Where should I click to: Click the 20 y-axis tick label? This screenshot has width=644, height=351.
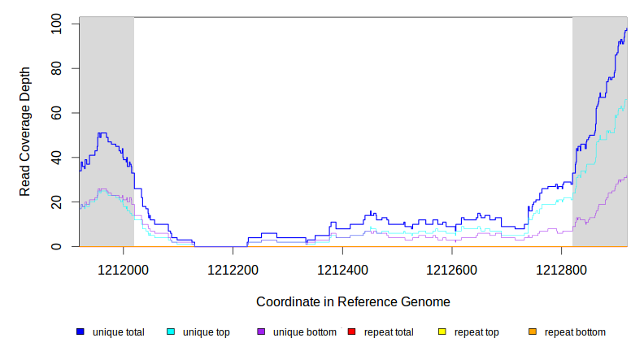pyautogui.click(x=57, y=201)
